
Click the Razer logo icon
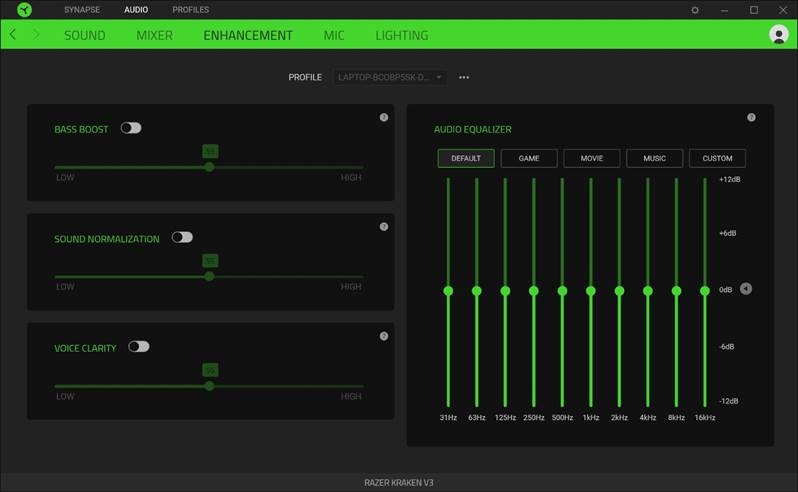[24, 10]
